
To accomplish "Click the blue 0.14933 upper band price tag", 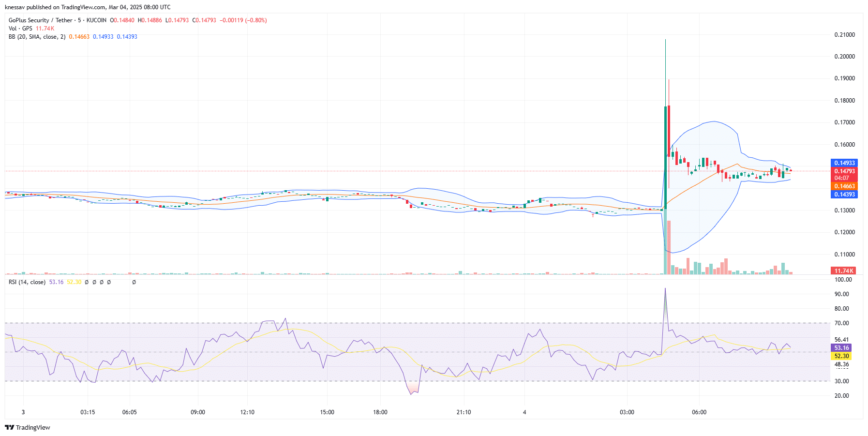I will [844, 163].
